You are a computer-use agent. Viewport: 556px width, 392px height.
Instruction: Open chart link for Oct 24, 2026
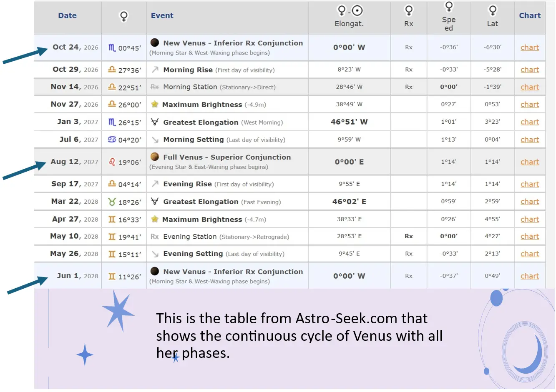pos(530,47)
